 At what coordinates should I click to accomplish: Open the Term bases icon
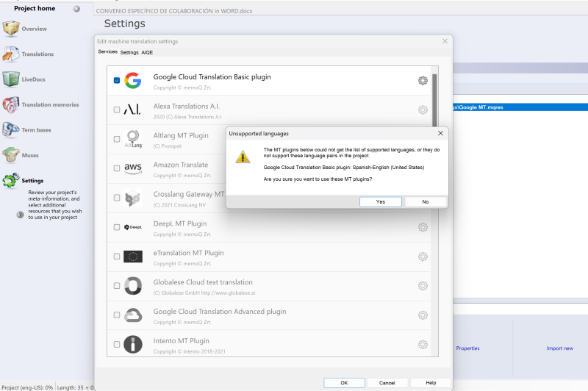pyautogui.click(x=11, y=129)
